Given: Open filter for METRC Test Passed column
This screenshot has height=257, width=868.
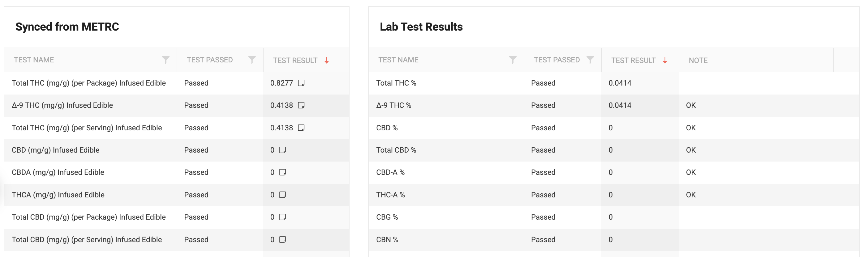Looking at the screenshot, I should (252, 60).
